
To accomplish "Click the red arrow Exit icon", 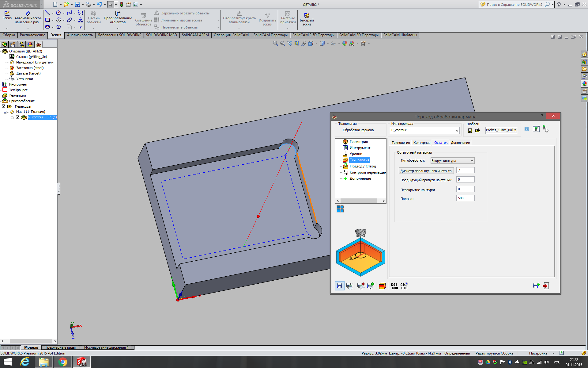I will [546, 286].
